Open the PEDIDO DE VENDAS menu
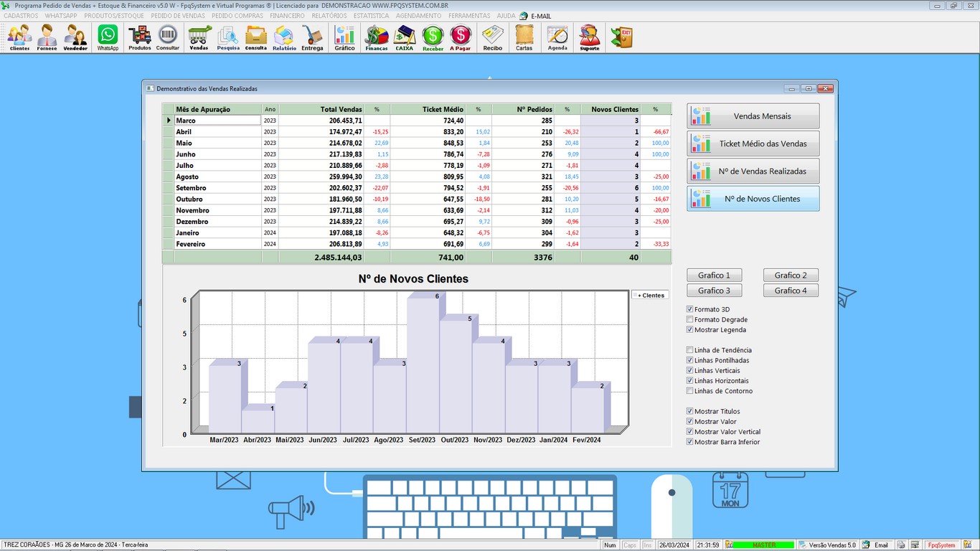The height and width of the screenshot is (551, 980). pyautogui.click(x=178, y=16)
